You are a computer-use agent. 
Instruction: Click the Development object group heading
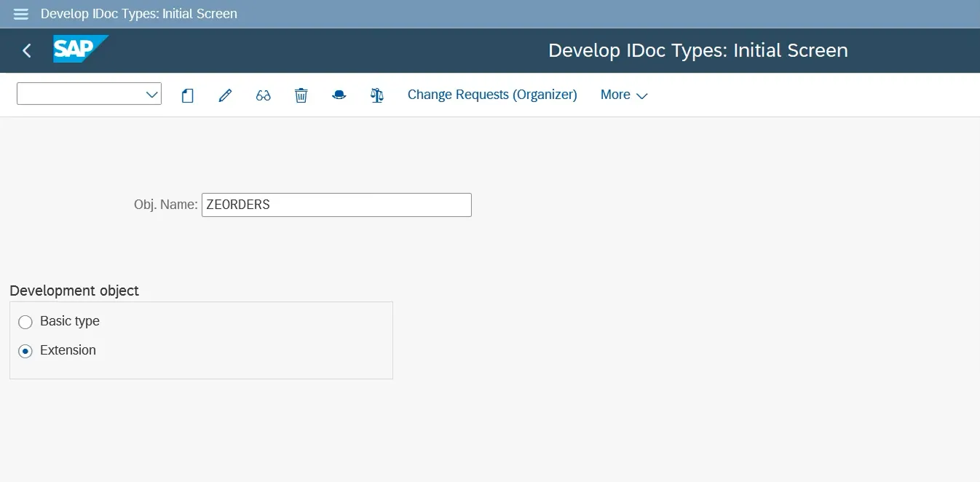74,291
